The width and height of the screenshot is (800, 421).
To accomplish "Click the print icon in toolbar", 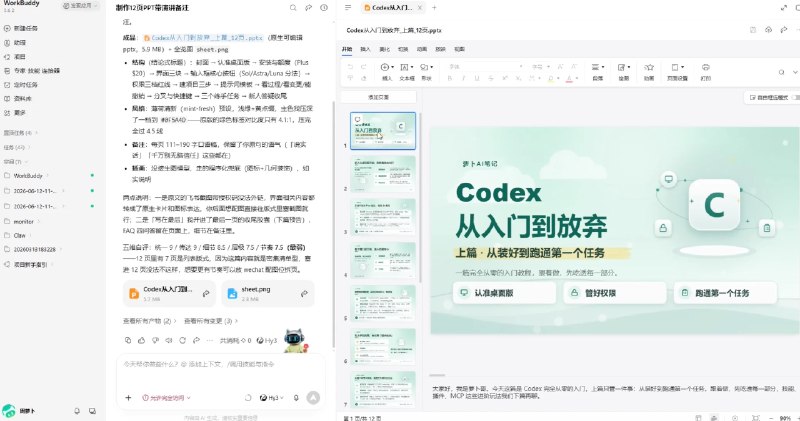I will (x=706, y=67).
